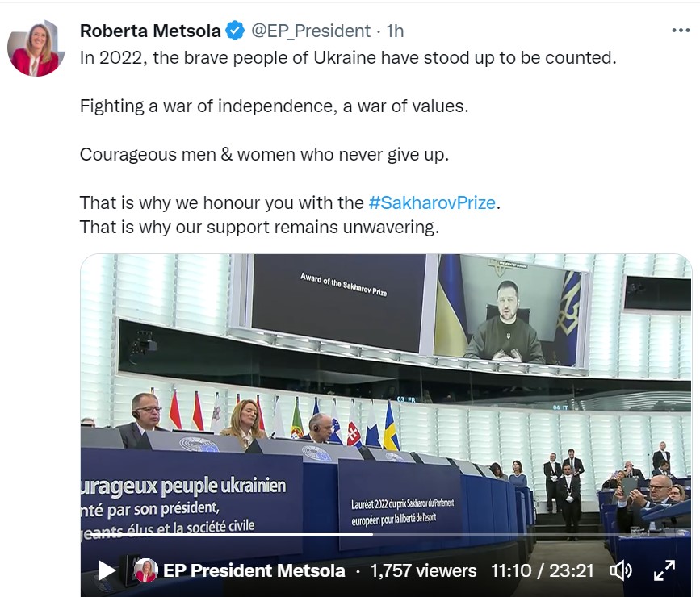Open the #SakharovPrize hashtag link
Viewport: 700px width, 597px height.
(x=431, y=202)
